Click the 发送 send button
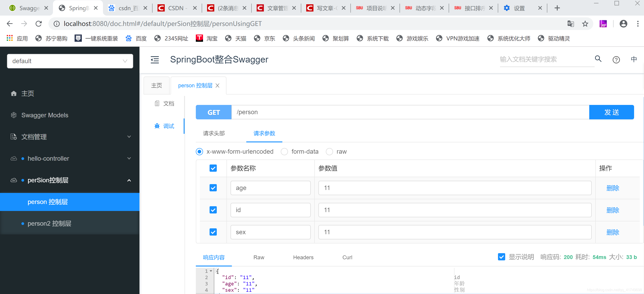The image size is (644, 294). click(612, 112)
